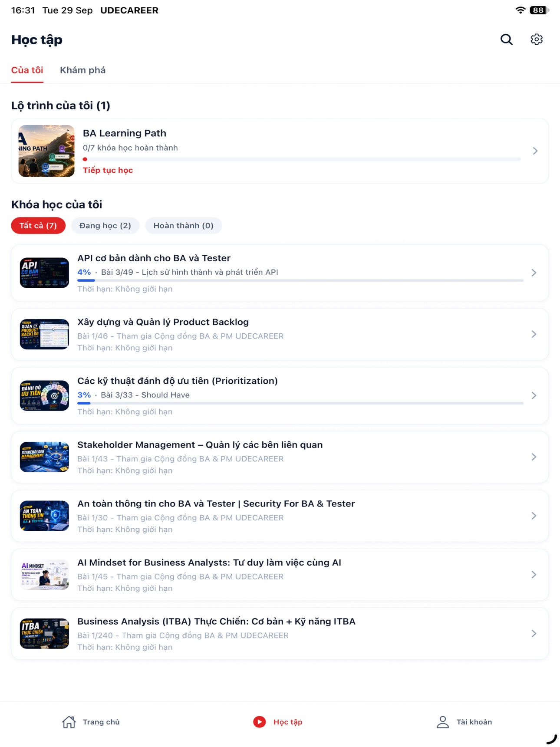This screenshot has height=747, width=560.
Task: Filter courses by Đang học (2)
Action: [x=105, y=226]
